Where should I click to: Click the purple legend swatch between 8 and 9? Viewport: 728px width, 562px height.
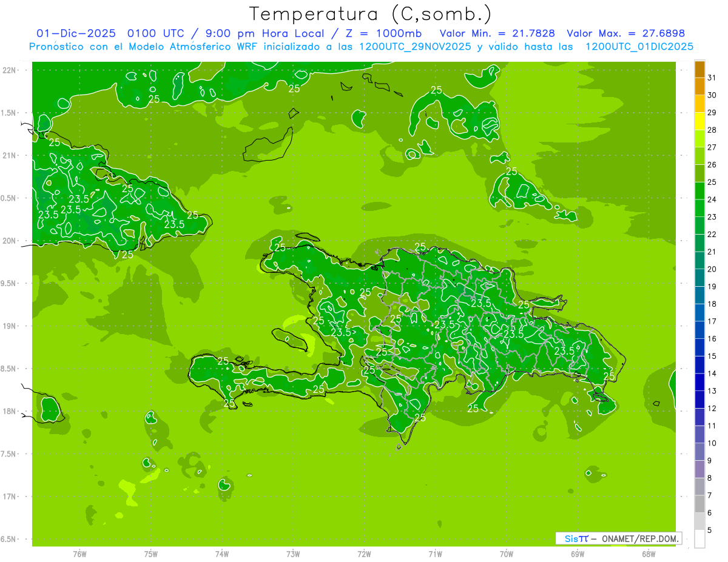699,469
